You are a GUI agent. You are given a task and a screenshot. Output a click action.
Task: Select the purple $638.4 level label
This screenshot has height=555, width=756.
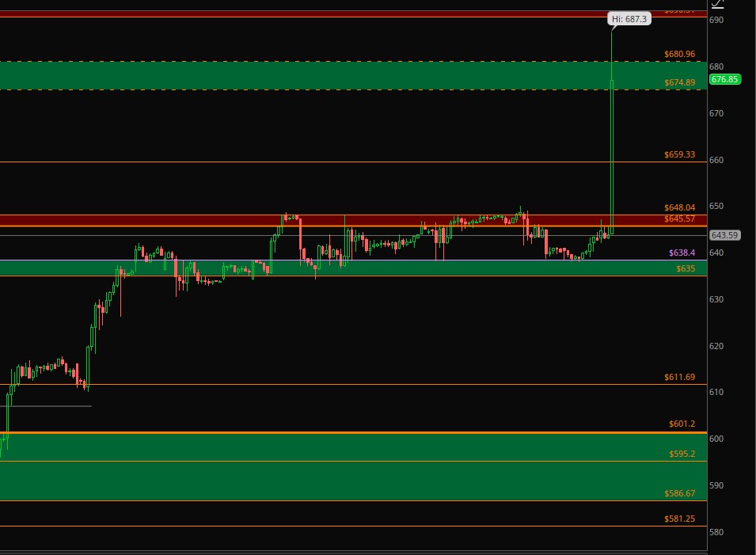[682, 253]
